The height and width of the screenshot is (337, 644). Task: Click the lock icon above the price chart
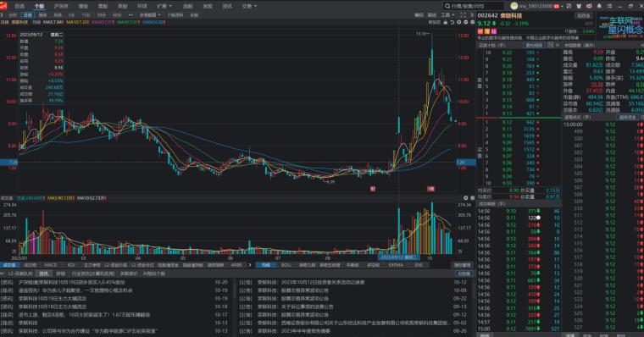click(x=446, y=22)
